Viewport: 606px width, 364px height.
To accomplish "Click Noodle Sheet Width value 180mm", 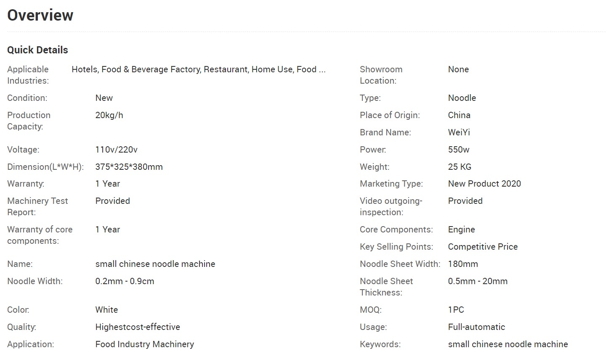I will pos(463,264).
